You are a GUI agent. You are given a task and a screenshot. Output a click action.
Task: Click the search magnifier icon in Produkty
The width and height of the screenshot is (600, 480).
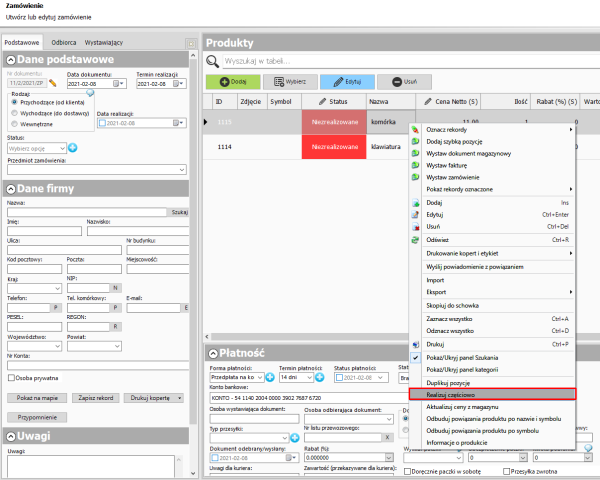coord(212,61)
